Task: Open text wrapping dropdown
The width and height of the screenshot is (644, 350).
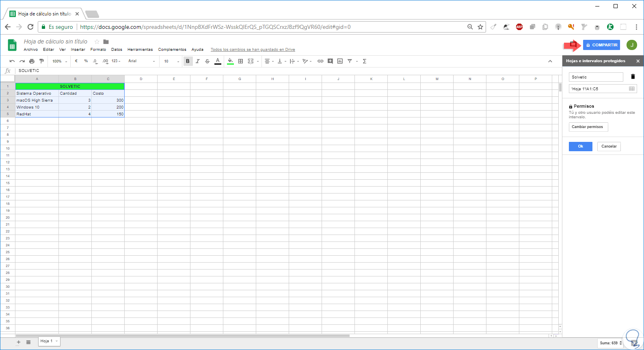Action: [294, 61]
